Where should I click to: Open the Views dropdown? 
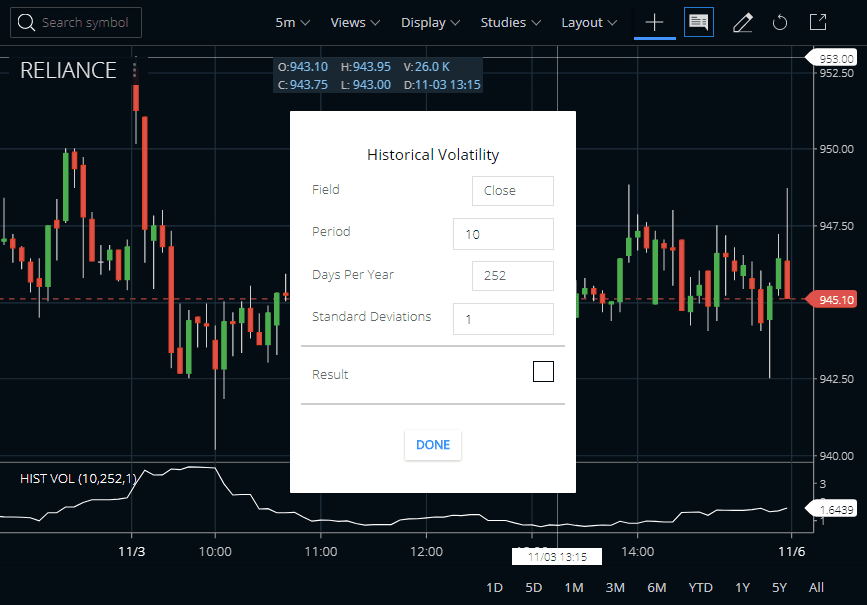(354, 21)
